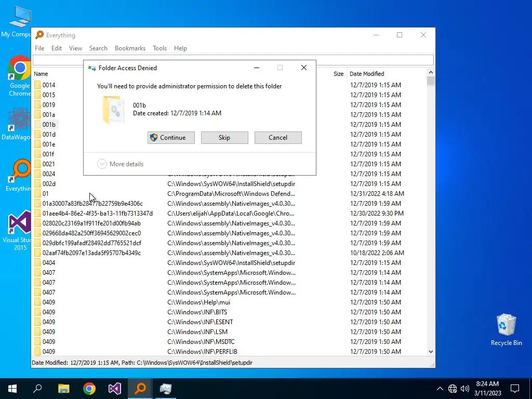
Task: Click path C:\Windows\INF\BITS
Action: click(197, 312)
